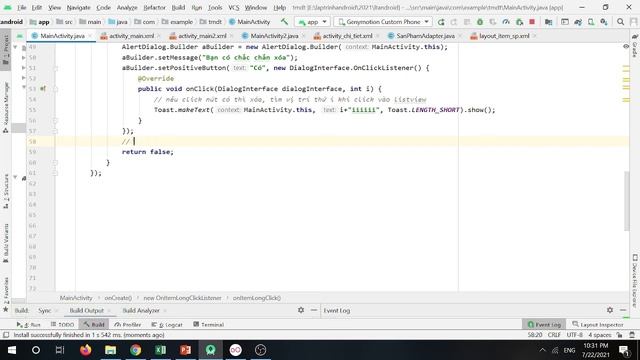Open the Analyze menu

[x=127, y=7]
